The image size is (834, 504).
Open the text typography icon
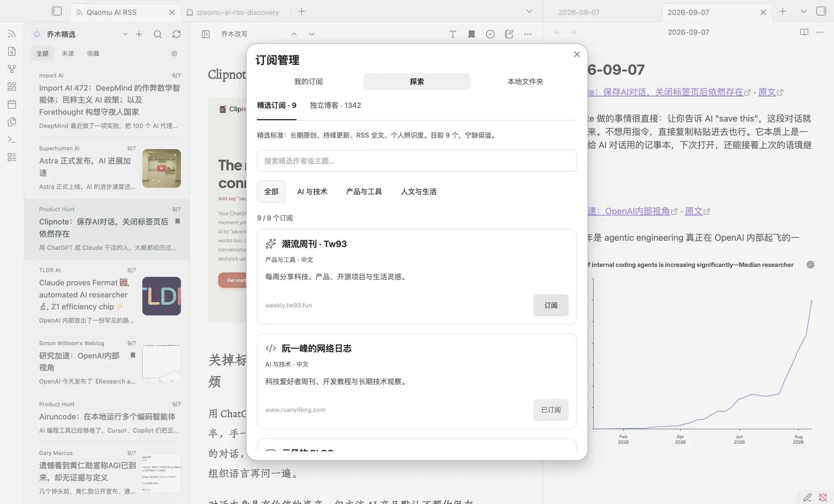point(452,34)
